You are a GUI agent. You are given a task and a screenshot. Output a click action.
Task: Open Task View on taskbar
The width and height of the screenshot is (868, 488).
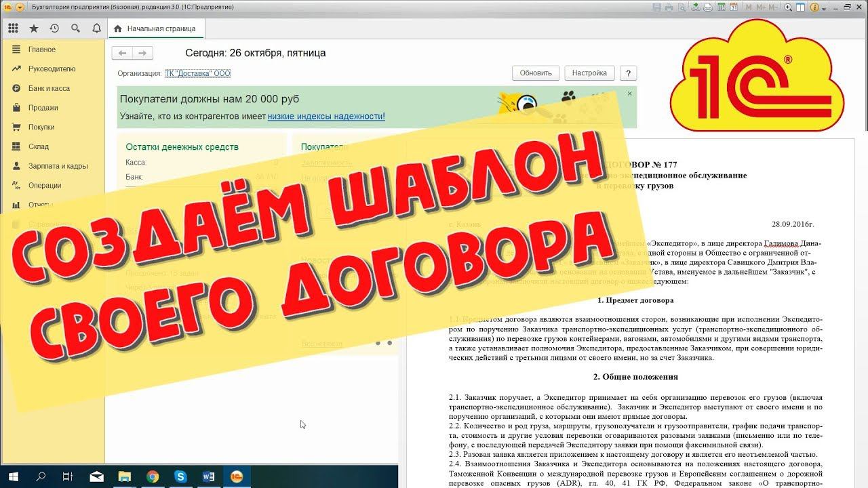[68, 476]
